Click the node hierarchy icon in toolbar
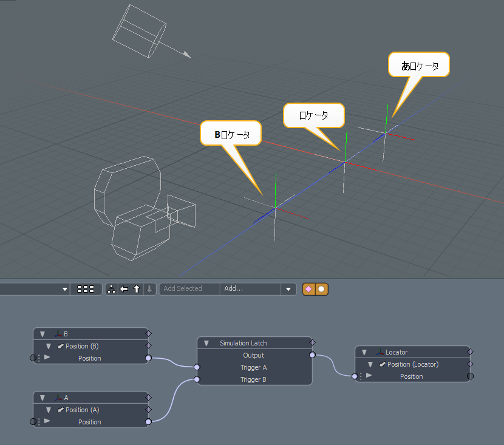Screen dimensions: 504x445 tap(112, 289)
